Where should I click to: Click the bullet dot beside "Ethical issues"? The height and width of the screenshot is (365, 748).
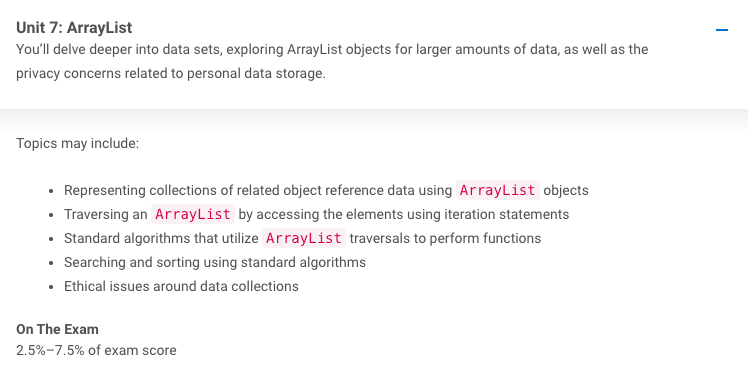(x=52, y=287)
